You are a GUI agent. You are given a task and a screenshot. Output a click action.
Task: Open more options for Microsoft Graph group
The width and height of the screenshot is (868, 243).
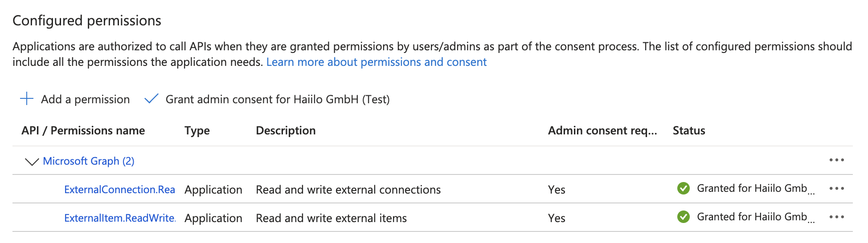tap(836, 160)
